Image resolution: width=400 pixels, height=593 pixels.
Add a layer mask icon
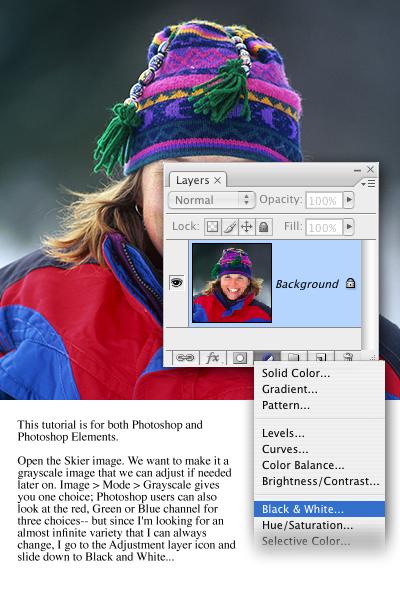[240, 357]
